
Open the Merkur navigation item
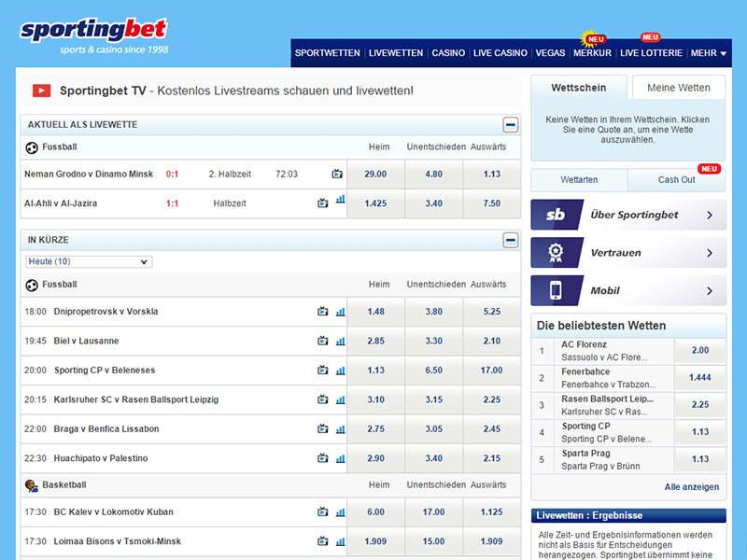592,53
